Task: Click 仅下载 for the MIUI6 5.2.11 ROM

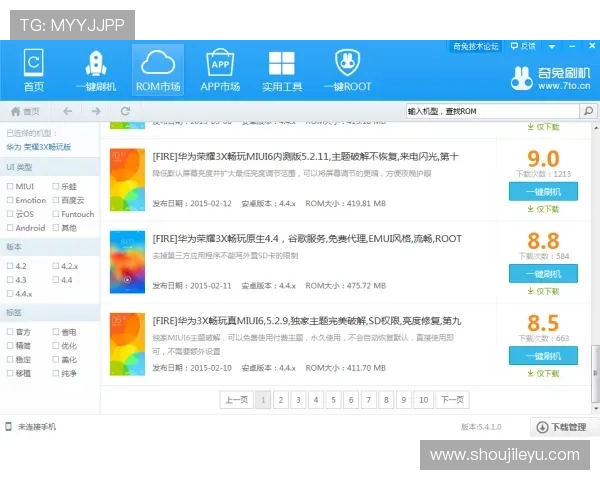Action: pos(543,209)
